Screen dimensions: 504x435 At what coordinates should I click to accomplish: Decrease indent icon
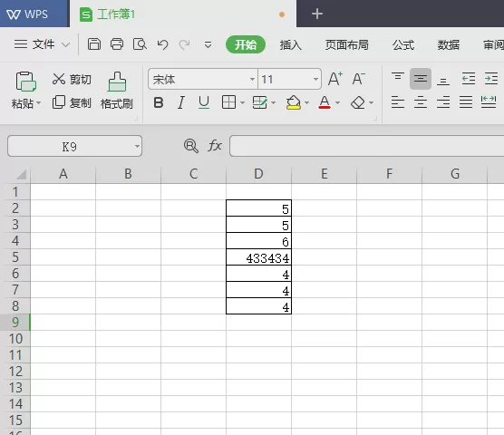[x=469, y=79]
